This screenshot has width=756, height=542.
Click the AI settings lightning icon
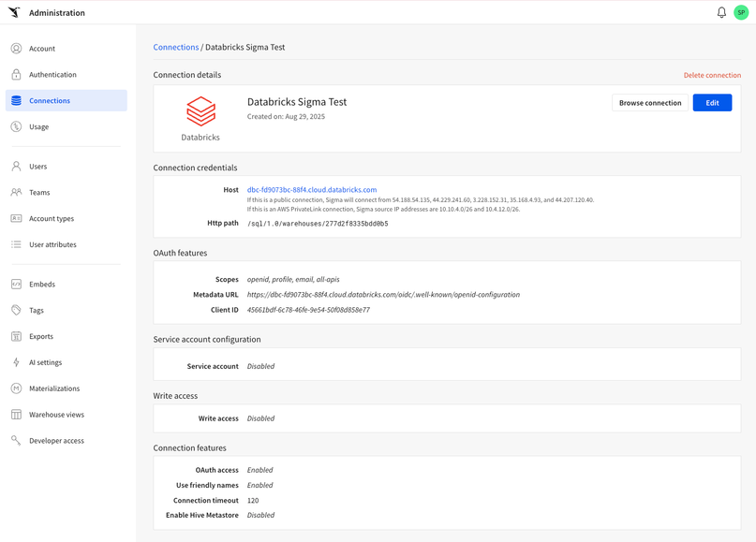click(x=16, y=362)
